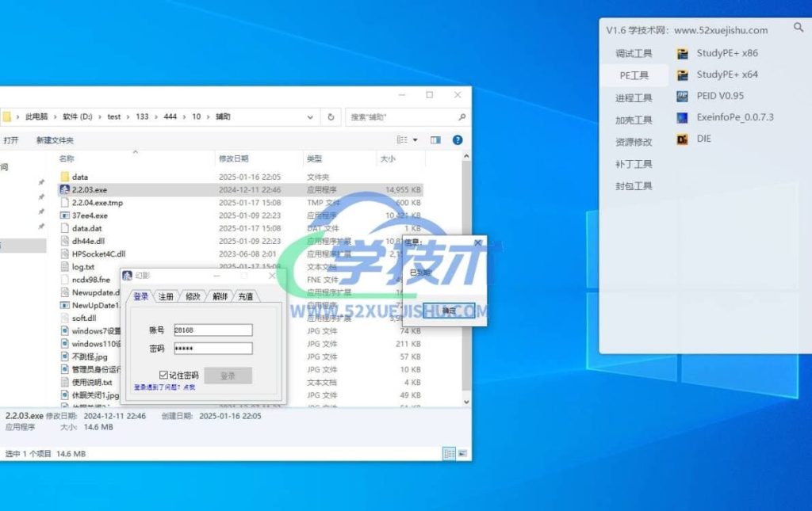This screenshot has width=812, height=511.
Task: Click the 账号 input field
Action: (213, 330)
